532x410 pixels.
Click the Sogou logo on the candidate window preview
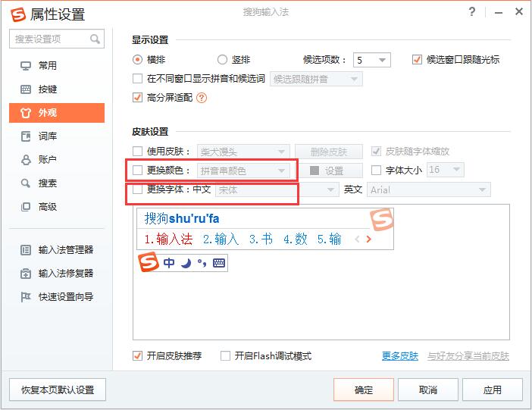coord(382,219)
